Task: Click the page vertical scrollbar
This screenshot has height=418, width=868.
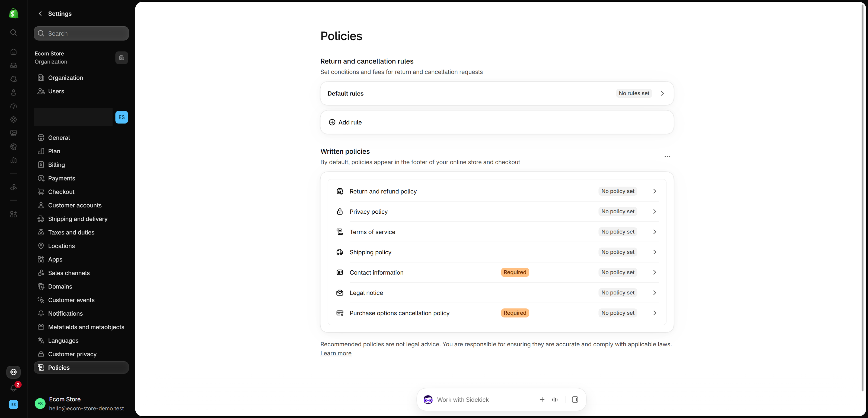Action: point(862,197)
